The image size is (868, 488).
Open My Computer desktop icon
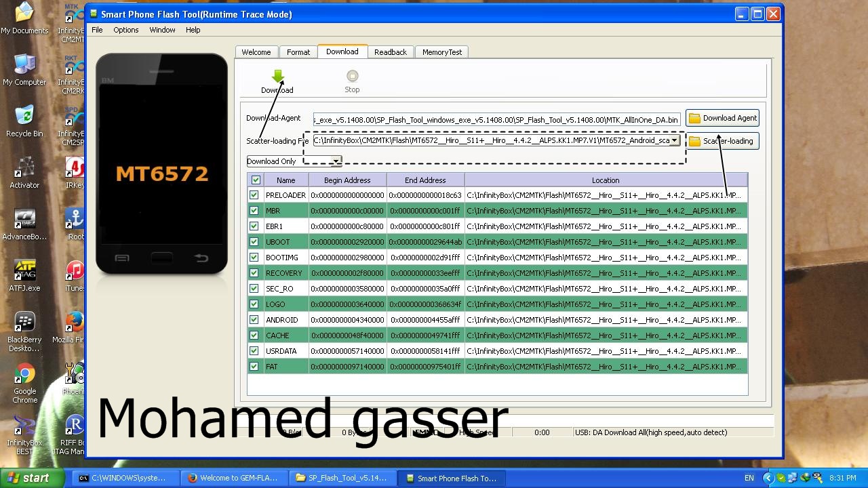[x=24, y=70]
